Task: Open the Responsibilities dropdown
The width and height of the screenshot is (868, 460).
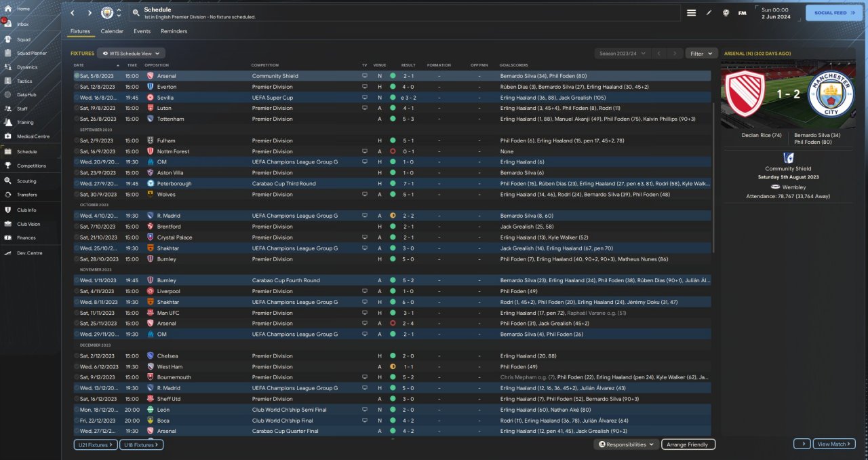Action: click(x=627, y=444)
